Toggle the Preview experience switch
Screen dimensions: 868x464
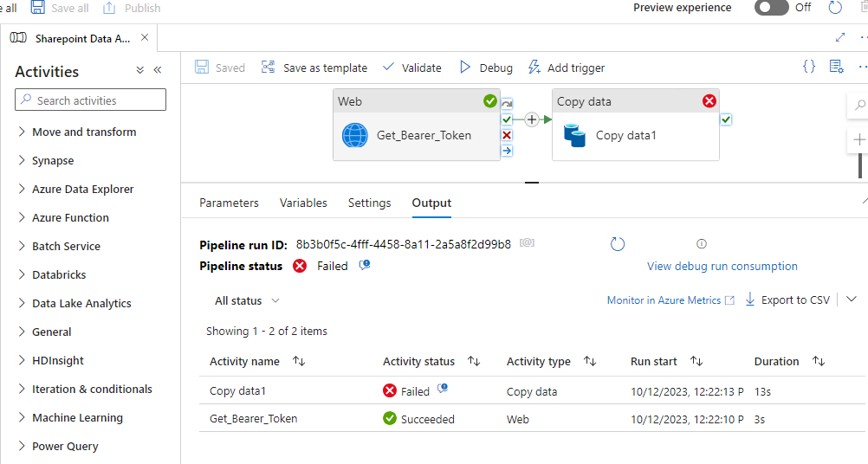[x=771, y=8]
